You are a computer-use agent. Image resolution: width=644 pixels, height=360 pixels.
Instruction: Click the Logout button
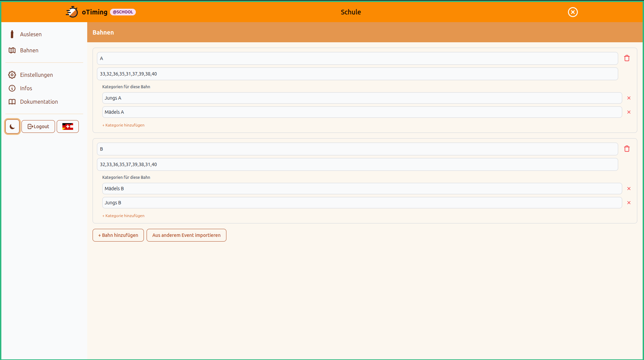click(x=38, y=126)
